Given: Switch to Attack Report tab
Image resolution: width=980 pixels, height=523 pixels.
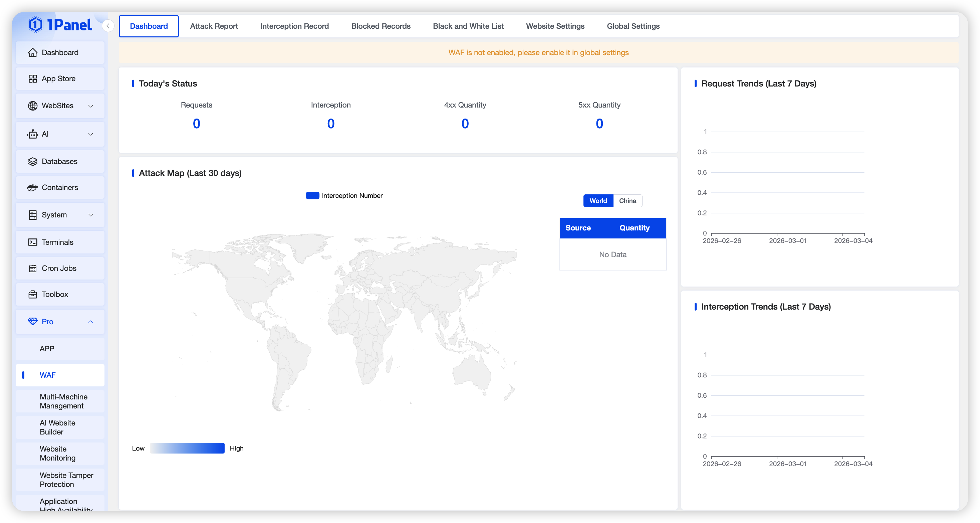Looking at the screenshot, I should click(x=214, y=26).
